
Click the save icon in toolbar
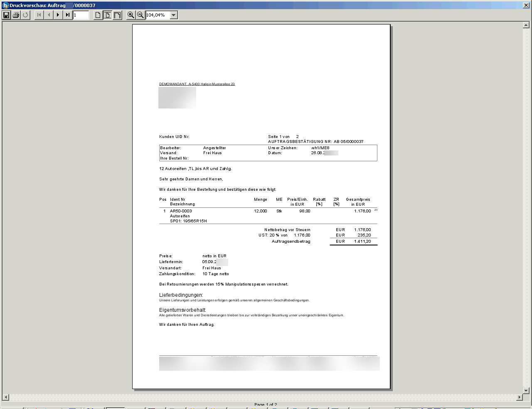(x=6, y=15)
